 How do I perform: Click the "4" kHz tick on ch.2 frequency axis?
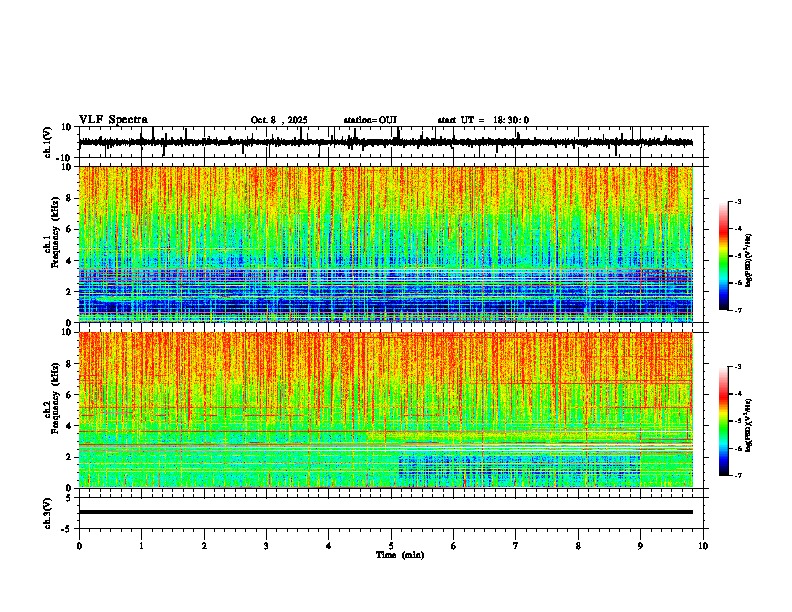click(70, 426)
